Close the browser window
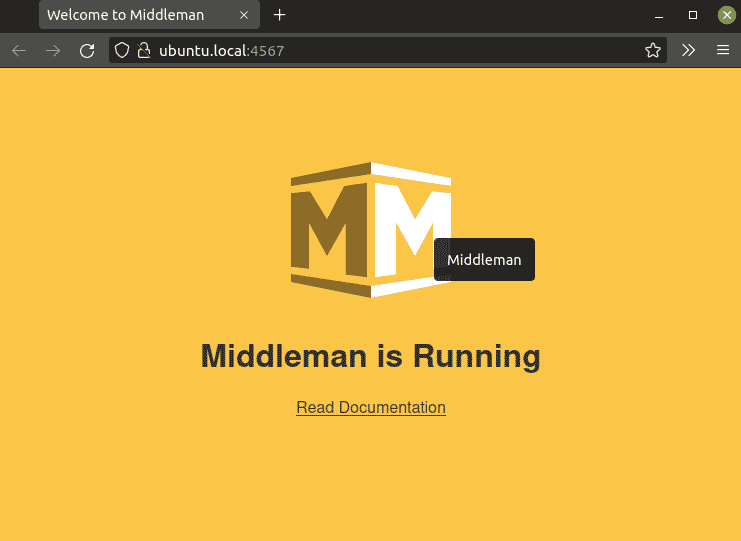Viewport: 741px width, 541px height. coord(727,15)
